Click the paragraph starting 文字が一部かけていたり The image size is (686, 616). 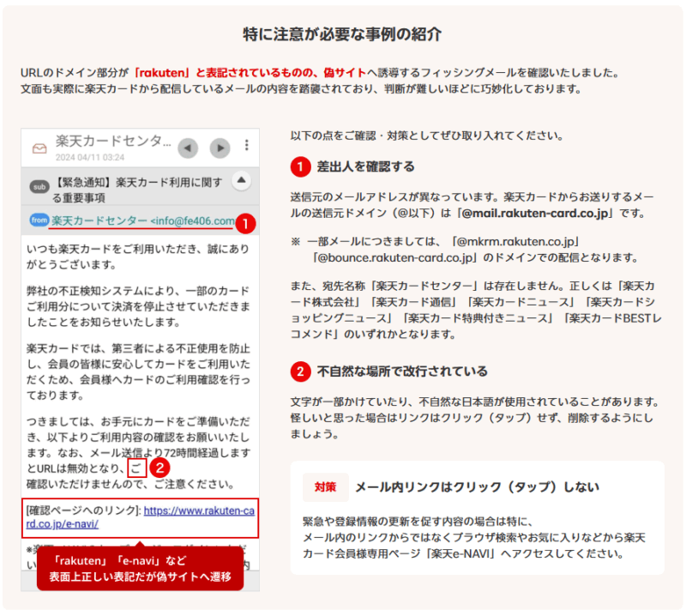[x=475, y=418]
